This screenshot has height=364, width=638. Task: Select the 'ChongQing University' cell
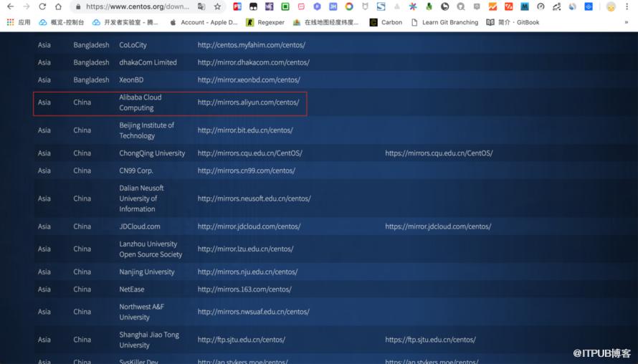coord(152,153)
